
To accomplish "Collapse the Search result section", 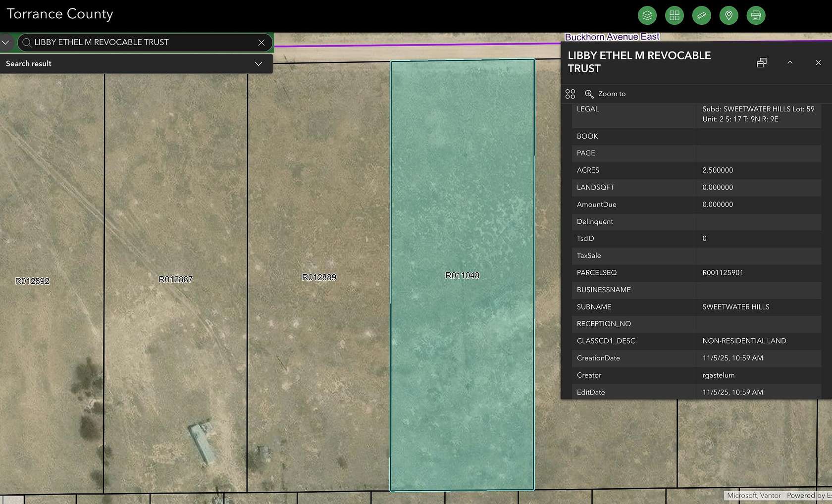I will (x=258, y=64).
